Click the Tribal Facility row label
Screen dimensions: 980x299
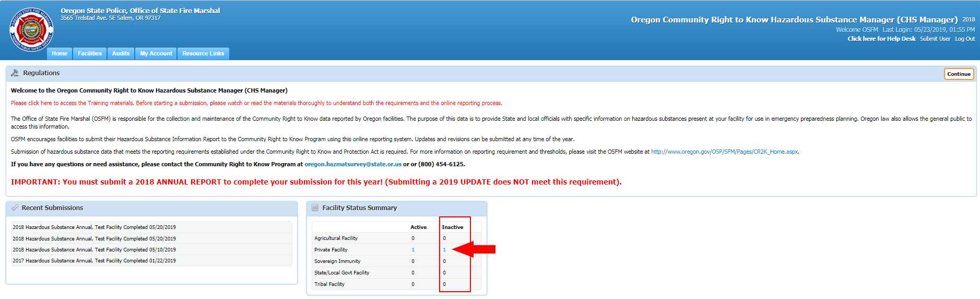(x=329, y=284)
